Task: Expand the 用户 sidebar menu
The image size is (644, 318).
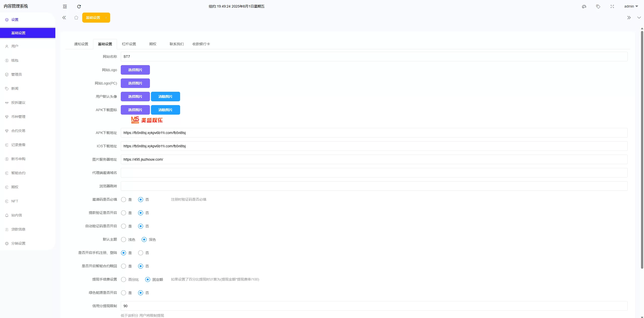Action: pyautogui.click(x=15, y=46)
